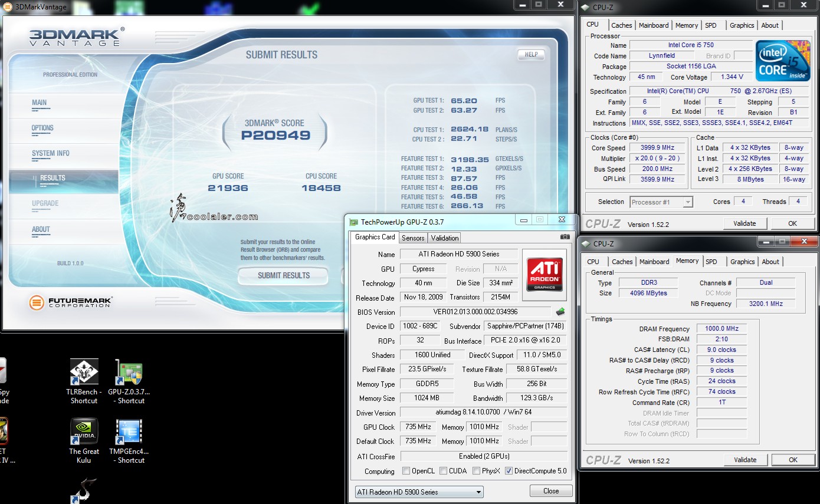Image resolution: width=820 pixels, height=504 pixels.
Task: Click the ATI CrossFire field Enabled (2 GPUs)
Action: tap(484, 456)
